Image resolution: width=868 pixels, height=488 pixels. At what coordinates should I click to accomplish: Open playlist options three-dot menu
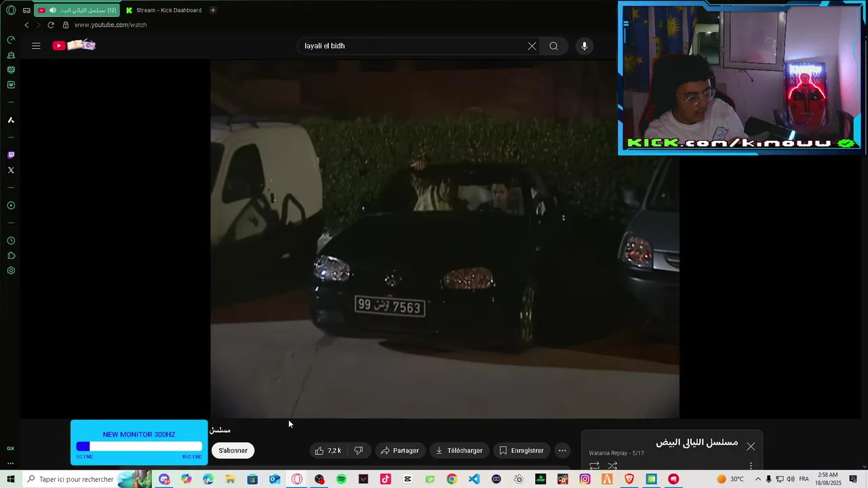point(751,466)
